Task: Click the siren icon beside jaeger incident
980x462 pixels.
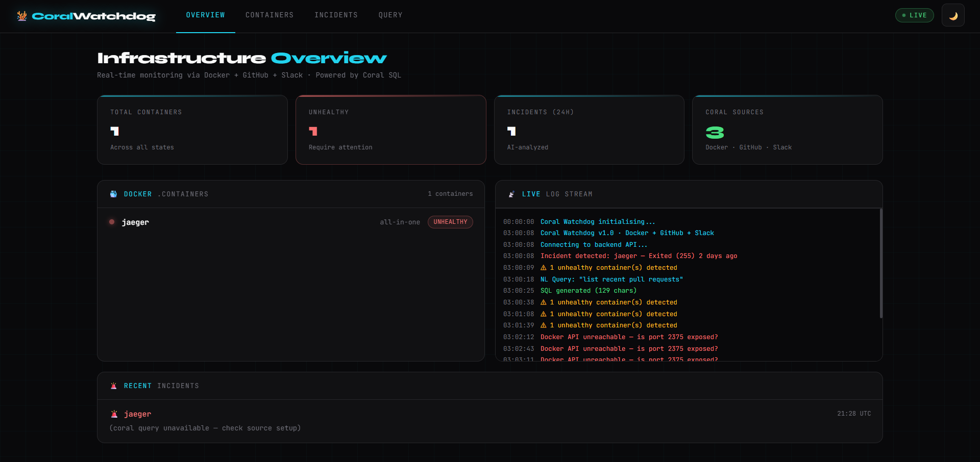Action: 114,414
